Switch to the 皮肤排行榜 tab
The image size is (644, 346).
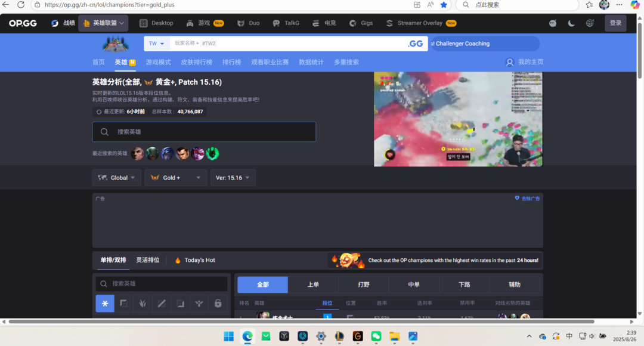[x=196, y=63]
